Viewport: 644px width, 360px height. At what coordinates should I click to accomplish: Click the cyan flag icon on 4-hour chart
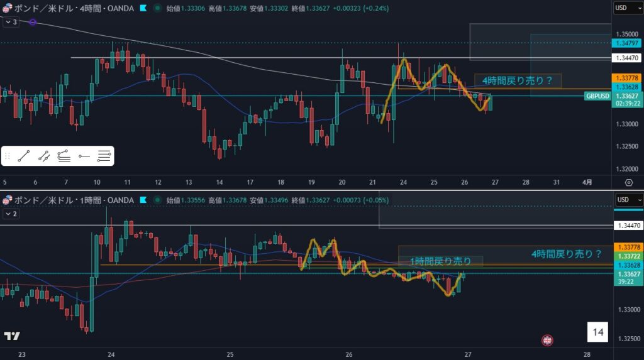[x=143, y=9]
